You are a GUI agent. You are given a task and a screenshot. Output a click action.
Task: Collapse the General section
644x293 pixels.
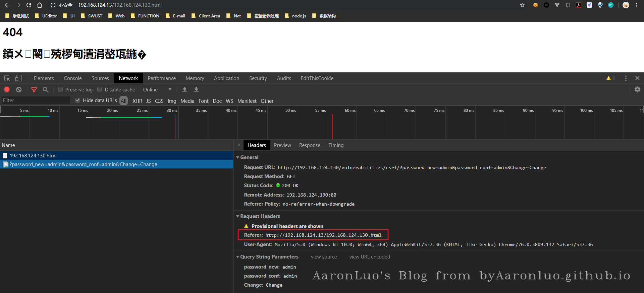click(238, 157)
